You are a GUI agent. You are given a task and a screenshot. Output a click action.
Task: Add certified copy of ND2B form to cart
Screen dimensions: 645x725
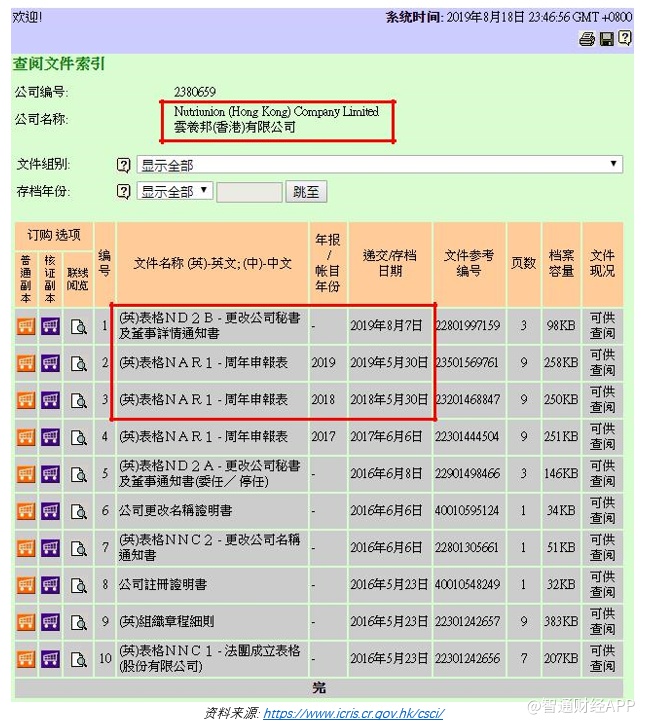tap(50, 326)
